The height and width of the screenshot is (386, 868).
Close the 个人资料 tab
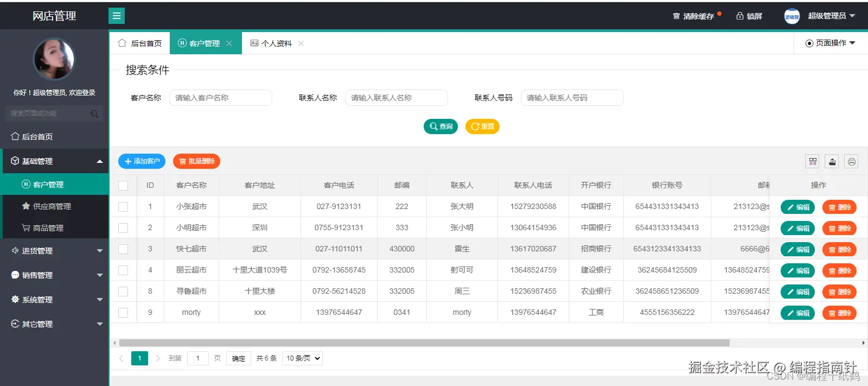[x=301, y=43]
